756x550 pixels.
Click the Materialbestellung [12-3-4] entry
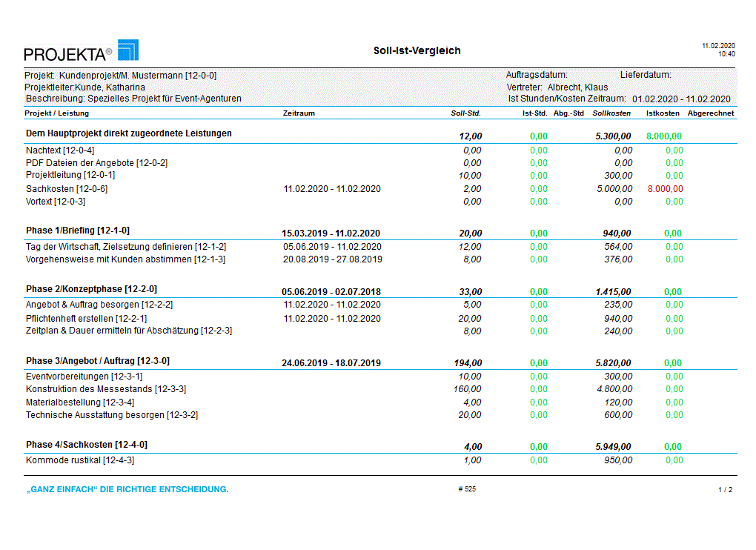click(x=80, y=402)
